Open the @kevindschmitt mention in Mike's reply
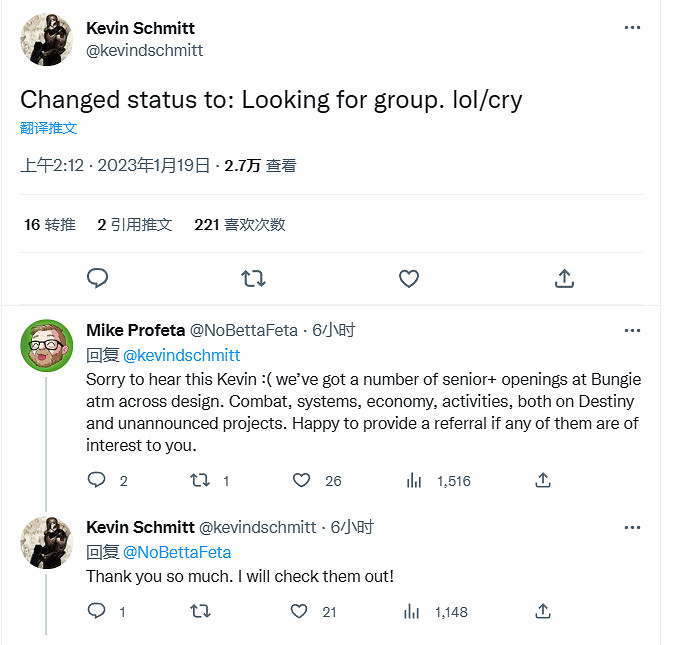This screenshot has height=645, width=673. click(181, 355)
